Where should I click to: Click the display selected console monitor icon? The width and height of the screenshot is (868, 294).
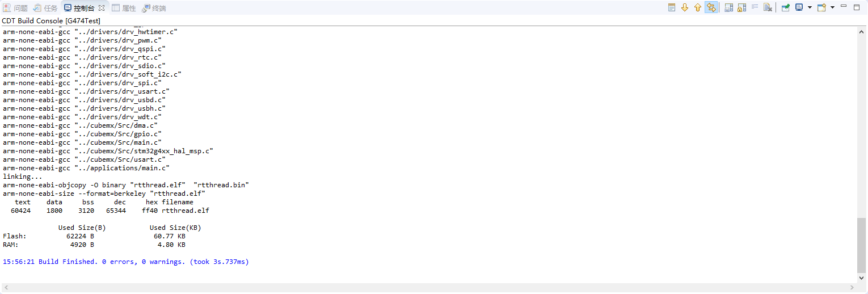(x=799, y=7)
